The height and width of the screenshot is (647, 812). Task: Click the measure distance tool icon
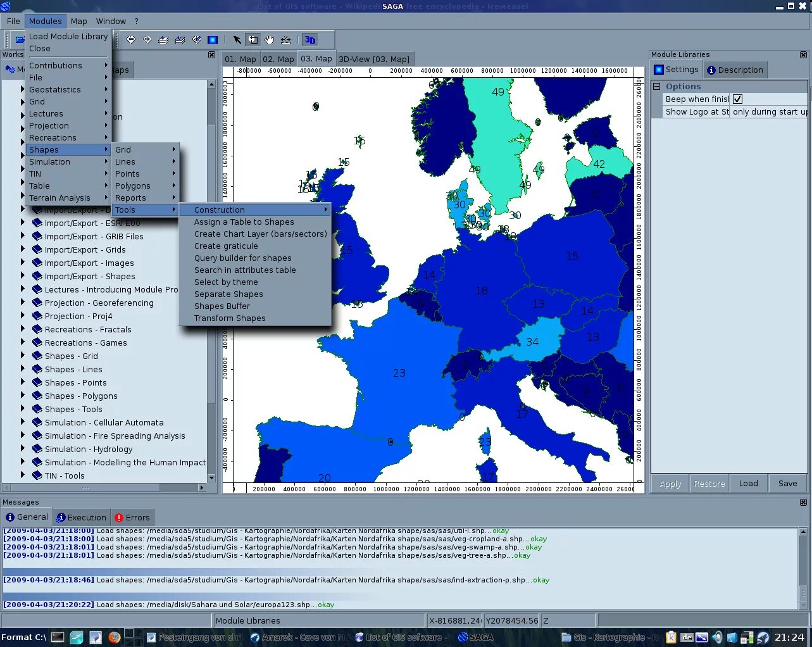tap(286, 40)
